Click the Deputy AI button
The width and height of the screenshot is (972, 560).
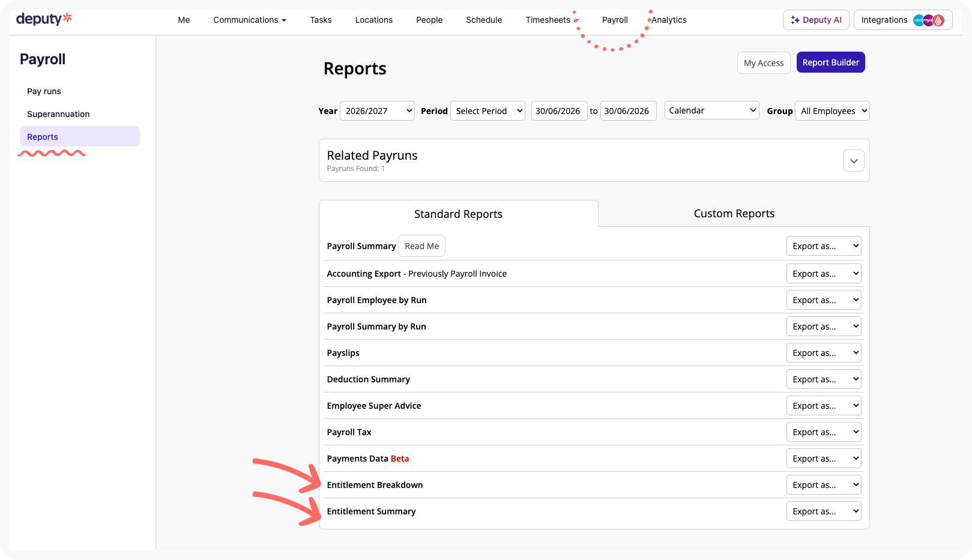point(816,20)
